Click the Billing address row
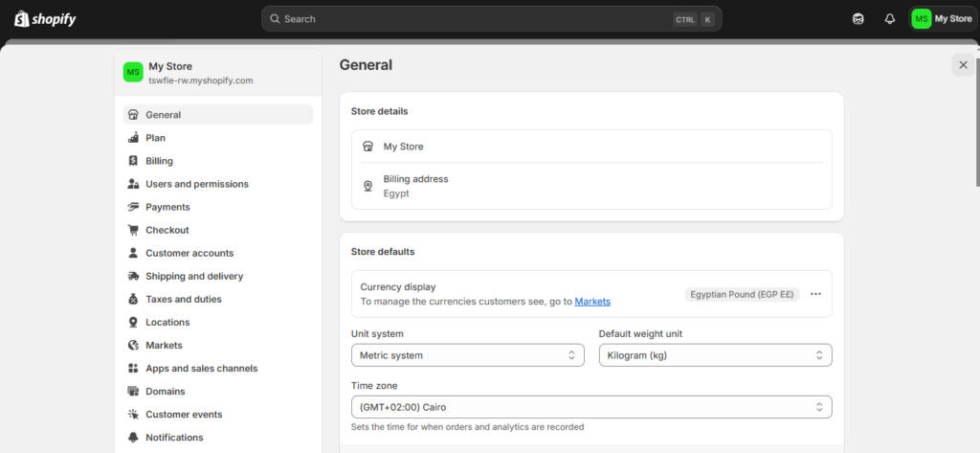This screenshot has width=980, height=453. (591, 186)
